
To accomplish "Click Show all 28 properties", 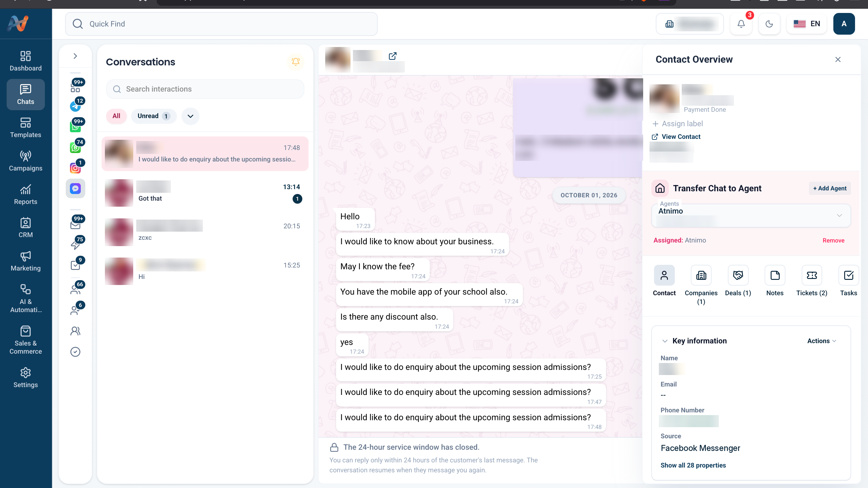I will (x=693, y=465).
